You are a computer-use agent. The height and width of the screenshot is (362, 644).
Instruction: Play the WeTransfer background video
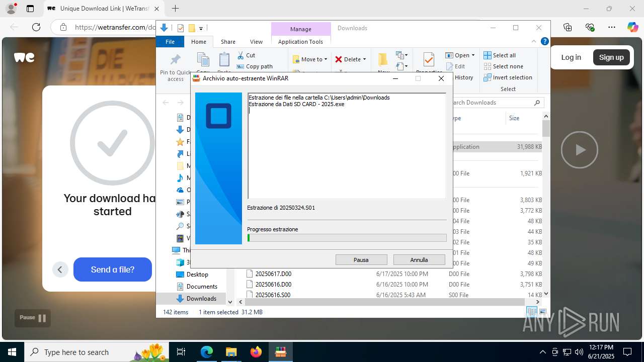click(x=580, y=150)
